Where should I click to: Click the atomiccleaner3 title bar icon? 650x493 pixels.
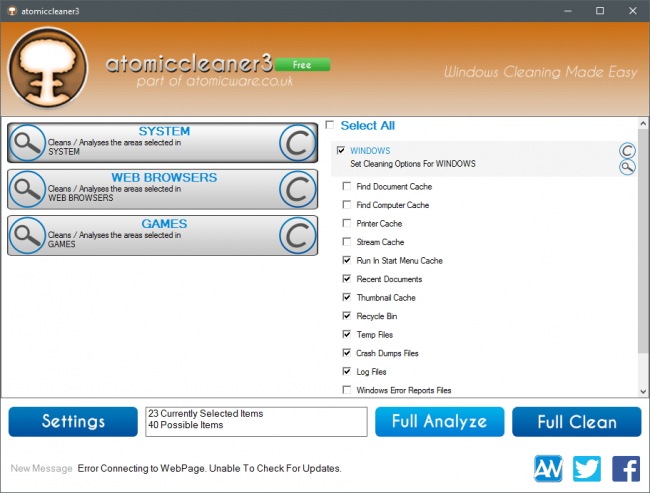[x=12, y=11]
